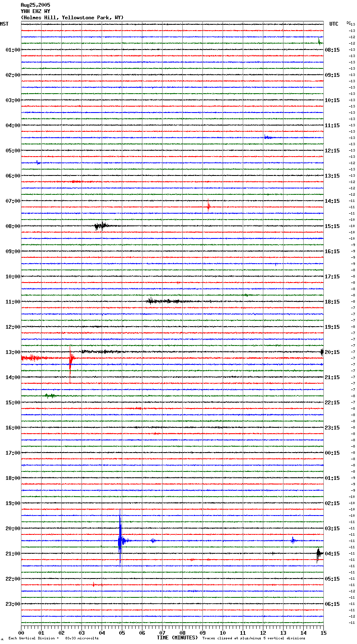Select the "03:00" MST time label
This screenshot has width=357, height=644.
coord(13,100)
